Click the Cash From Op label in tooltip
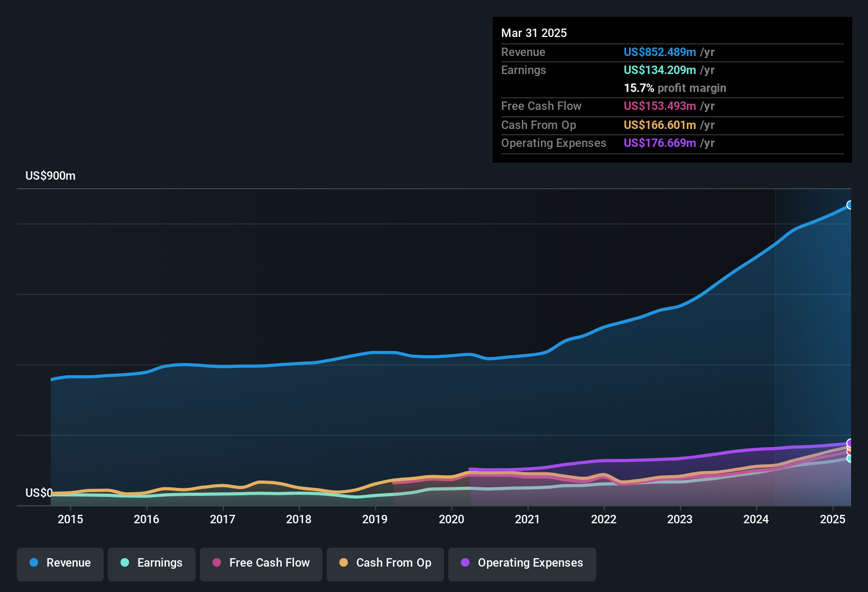 (x=539, y=125)
